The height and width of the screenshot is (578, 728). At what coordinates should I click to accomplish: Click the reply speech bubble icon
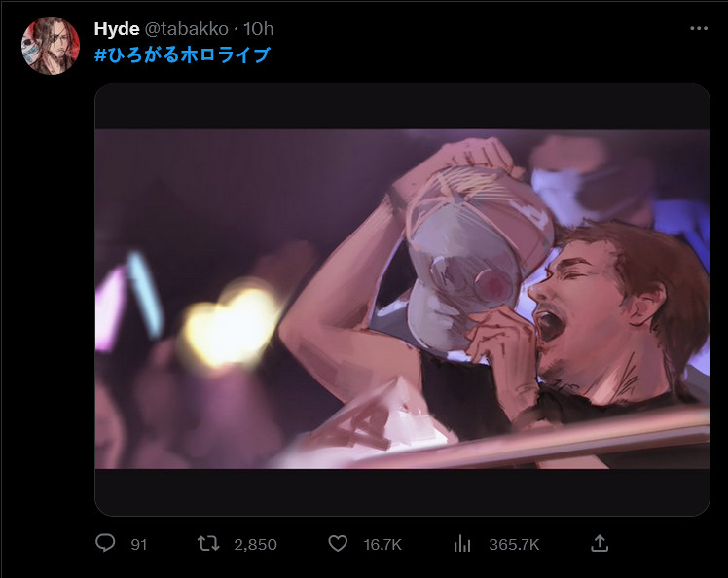[x=105, y=544]
